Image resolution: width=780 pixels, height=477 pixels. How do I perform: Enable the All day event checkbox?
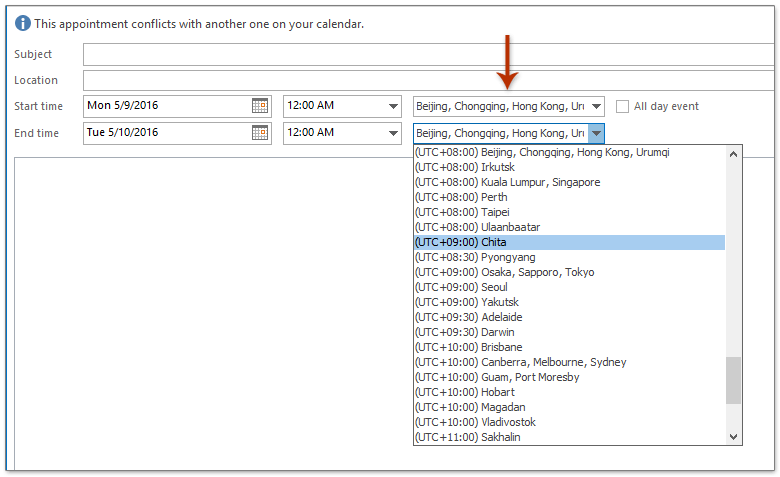(623, 106)
